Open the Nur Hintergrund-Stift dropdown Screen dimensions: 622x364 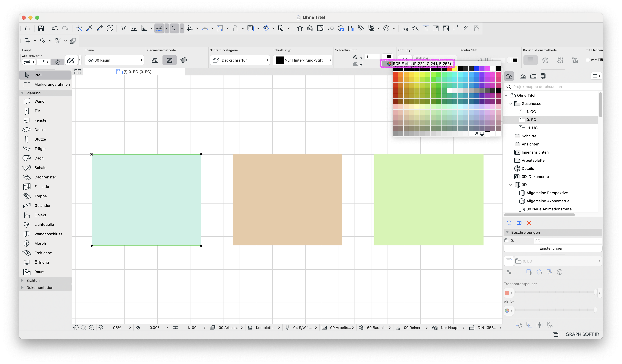pos(303,60)
